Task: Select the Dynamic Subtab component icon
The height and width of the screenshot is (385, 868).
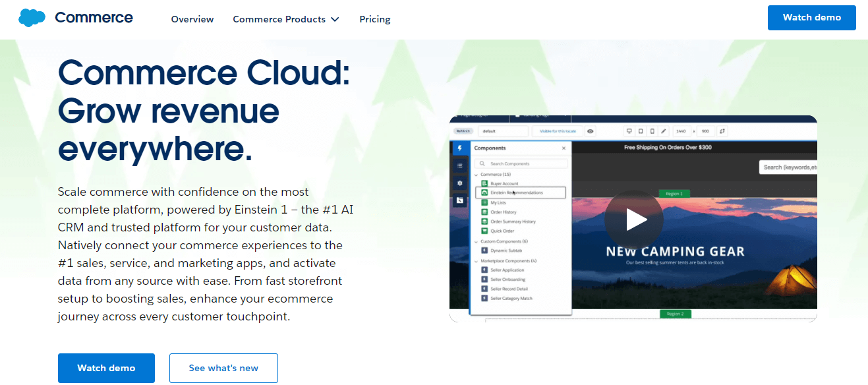Action: click(484, 251)
